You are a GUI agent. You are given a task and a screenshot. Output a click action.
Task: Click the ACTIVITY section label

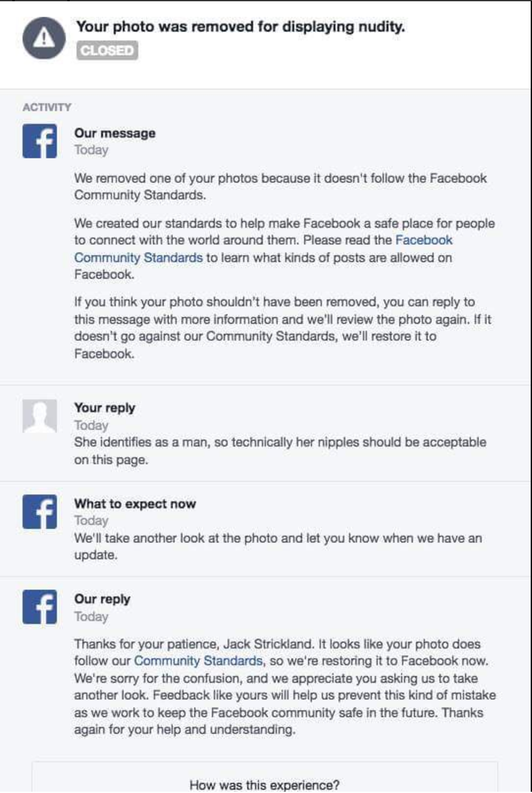point(47,107)
